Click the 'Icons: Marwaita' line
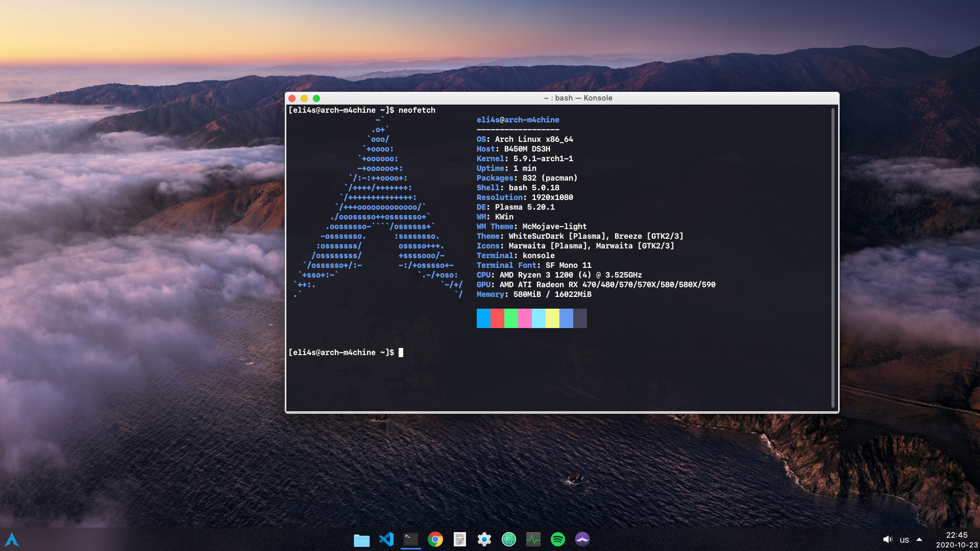 (x=575, y=246)
